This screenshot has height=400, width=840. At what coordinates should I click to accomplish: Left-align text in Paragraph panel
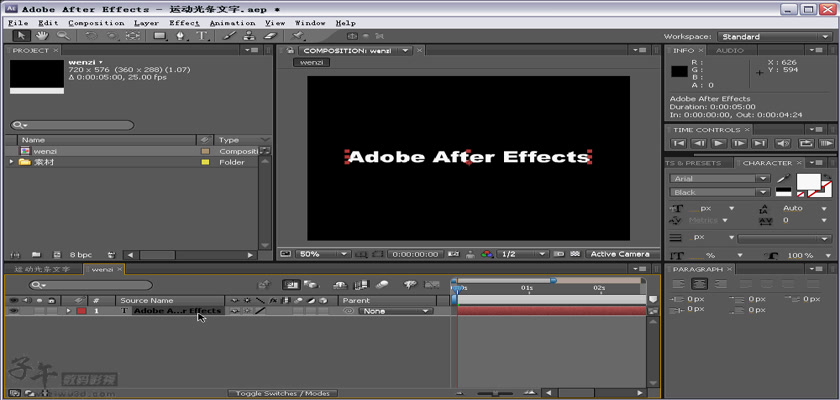point(679,284)
